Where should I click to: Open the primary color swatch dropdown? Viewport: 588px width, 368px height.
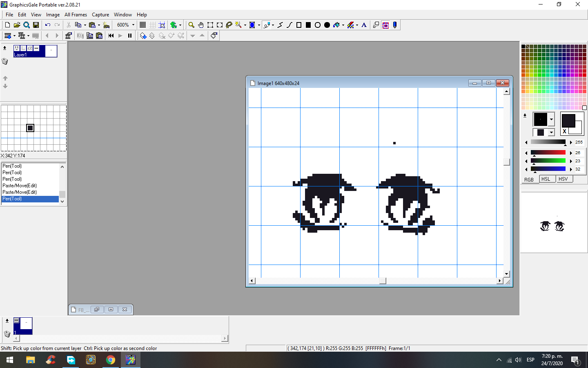(551, 119)
